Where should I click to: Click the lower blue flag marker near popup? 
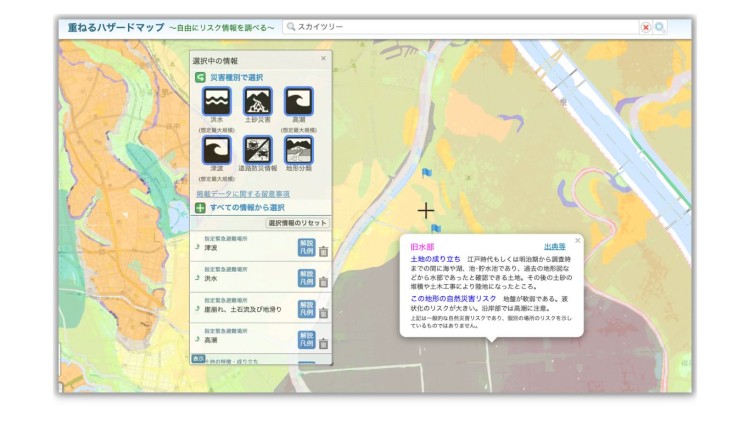[x=435, y=229]
